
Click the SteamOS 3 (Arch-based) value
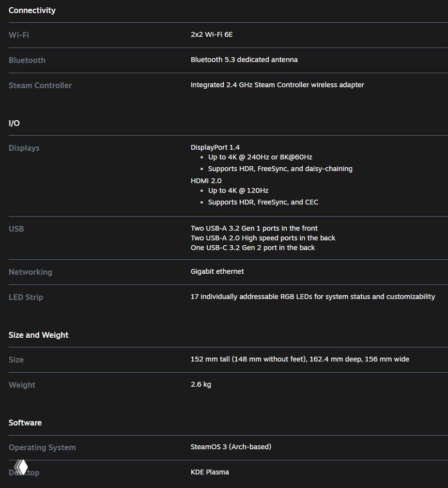click(231, 447)
